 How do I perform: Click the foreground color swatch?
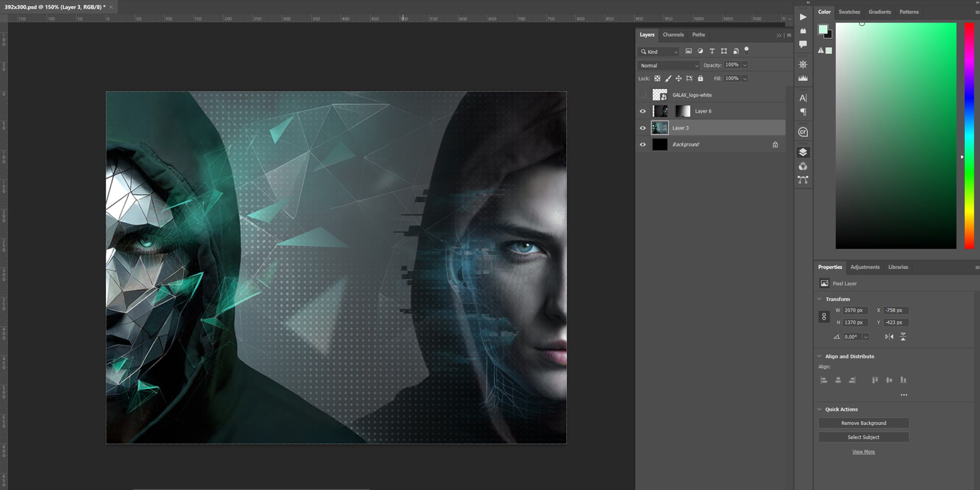[823, 29]
